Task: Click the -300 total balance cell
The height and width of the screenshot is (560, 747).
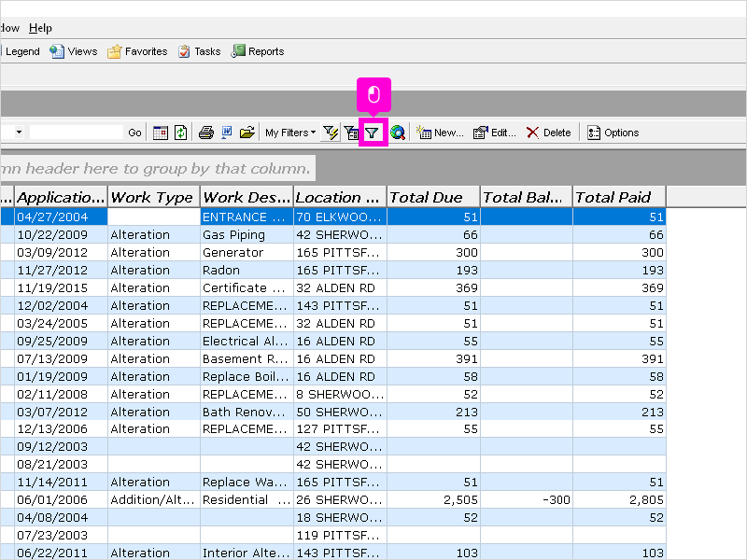Action: pos(526,499)
